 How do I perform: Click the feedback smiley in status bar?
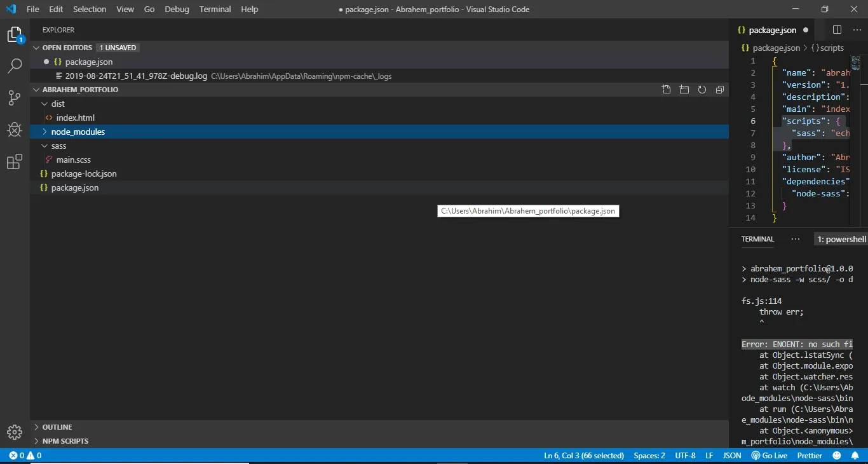coord(837,456)
